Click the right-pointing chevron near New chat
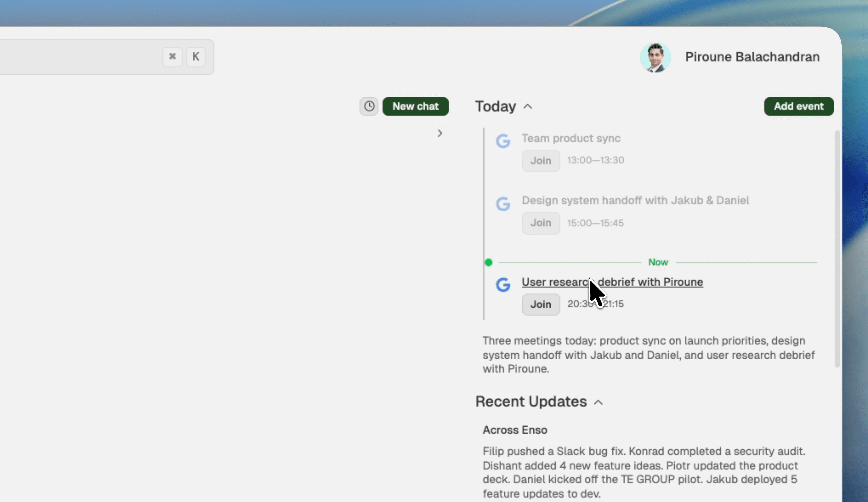Image resolution: width=868 pixels, height=502 pixels. click(440, 133)
